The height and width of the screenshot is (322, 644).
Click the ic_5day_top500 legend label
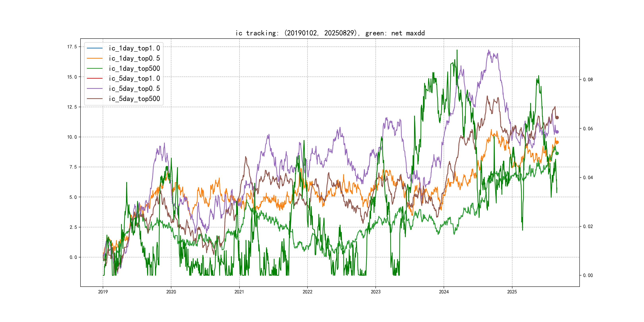(x=134, y=99)
